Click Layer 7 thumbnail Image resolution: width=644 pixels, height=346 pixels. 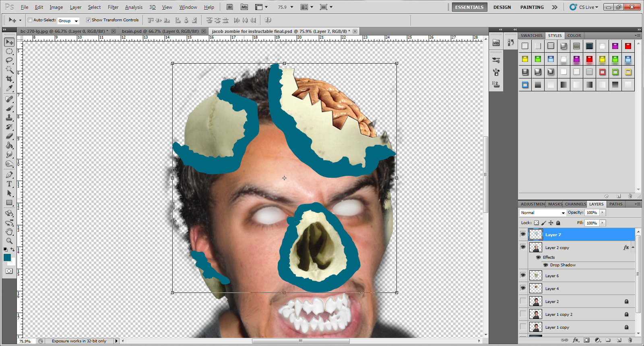tap(535, 235)
